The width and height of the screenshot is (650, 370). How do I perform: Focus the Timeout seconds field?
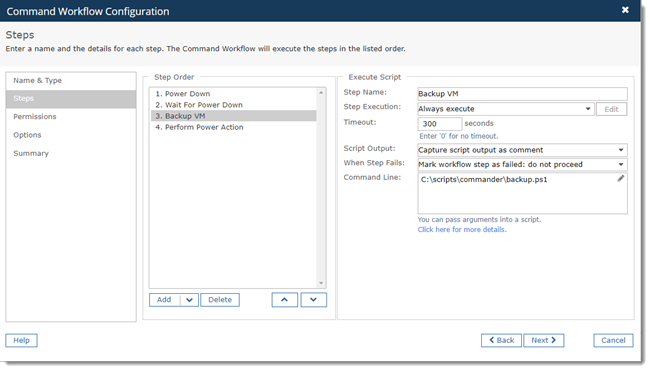click(439, 124)
